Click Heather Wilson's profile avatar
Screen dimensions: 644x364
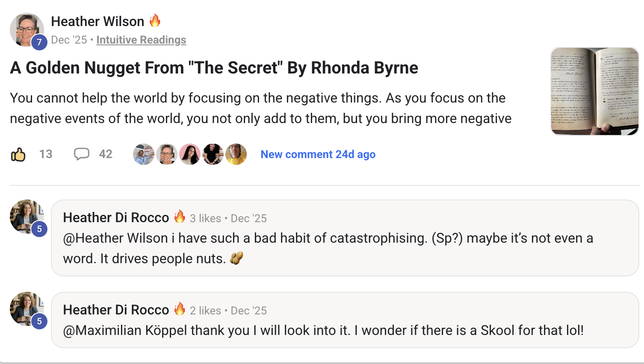(x=27, y=29)
